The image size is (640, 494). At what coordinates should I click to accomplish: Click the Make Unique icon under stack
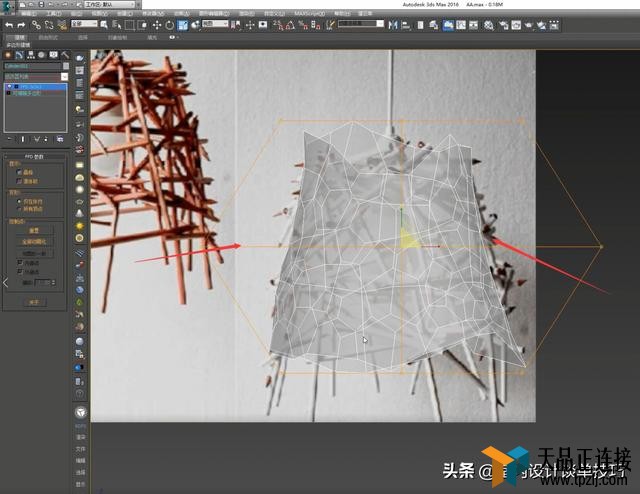37,139
